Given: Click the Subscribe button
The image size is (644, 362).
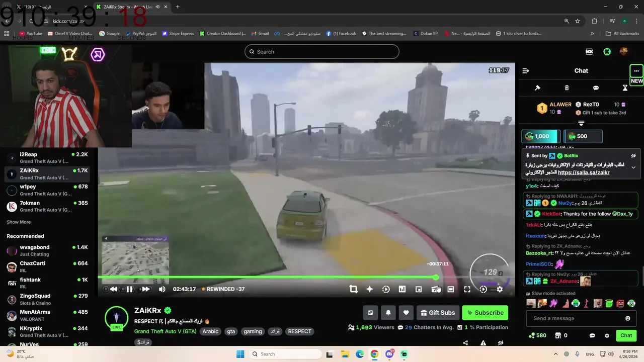Looking at the screenshot, I should click(485, 313).
